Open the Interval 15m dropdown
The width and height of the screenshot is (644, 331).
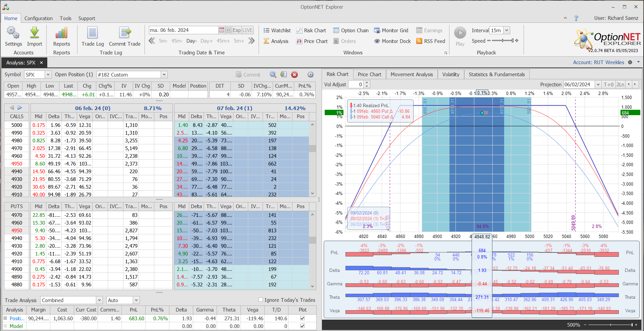[506, 31]
